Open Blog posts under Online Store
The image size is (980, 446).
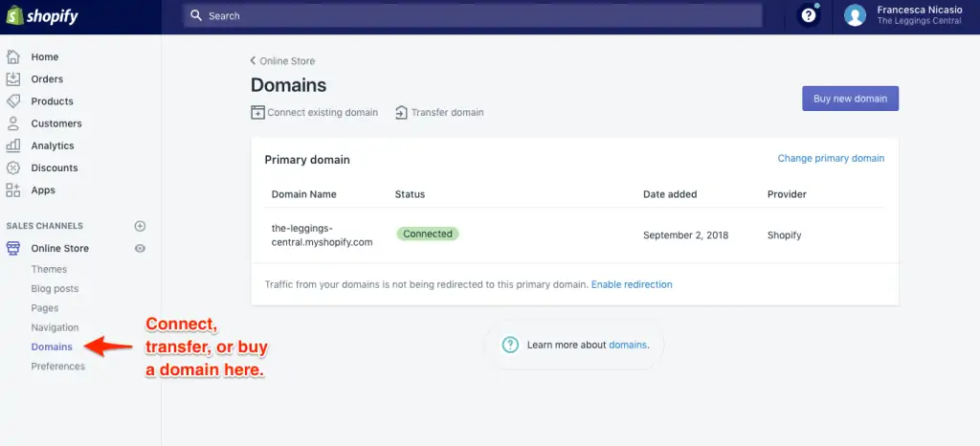point(55,289)
